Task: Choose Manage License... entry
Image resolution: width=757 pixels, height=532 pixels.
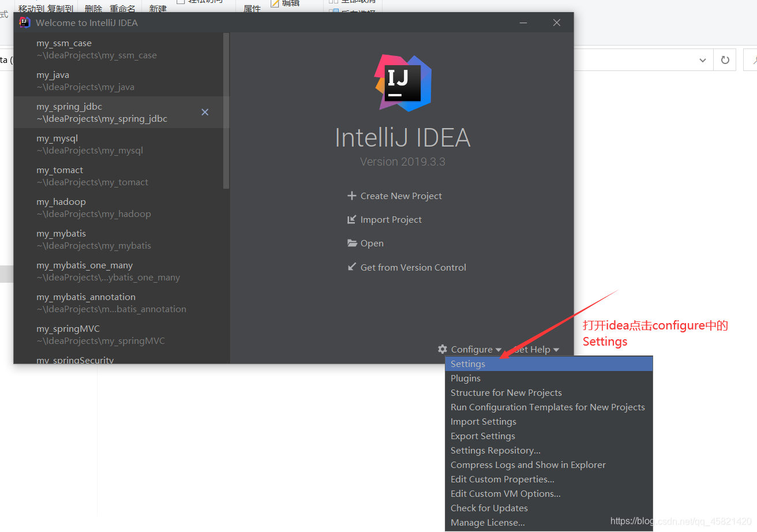Action: (549, 522)
